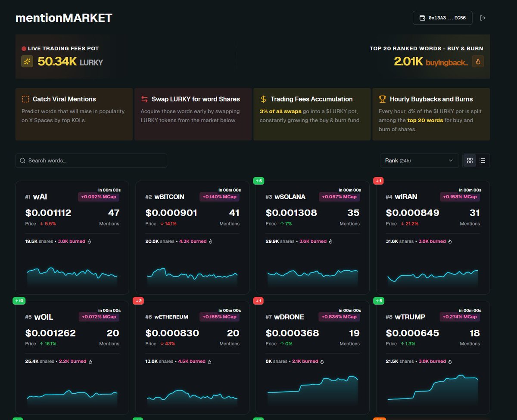Click the +0.274% MCap badge on wTRUMP
Screen dimensions: 517x420
[x=459, y=317]
